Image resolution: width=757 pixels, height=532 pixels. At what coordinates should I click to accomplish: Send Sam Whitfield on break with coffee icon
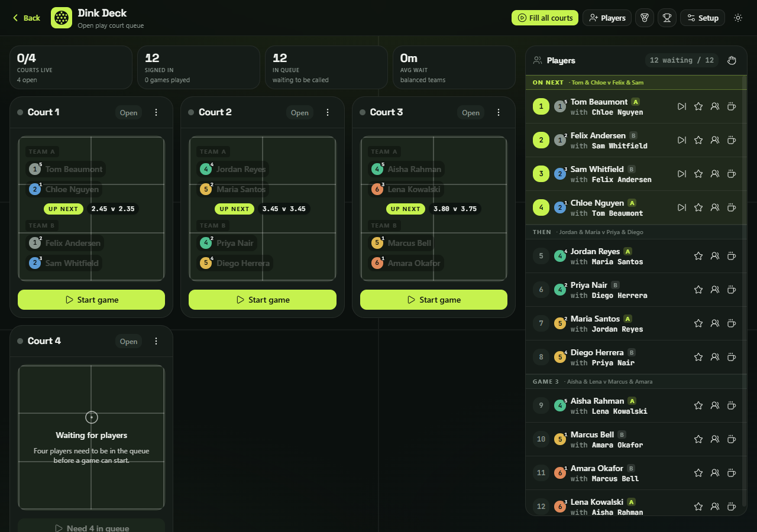732,174
